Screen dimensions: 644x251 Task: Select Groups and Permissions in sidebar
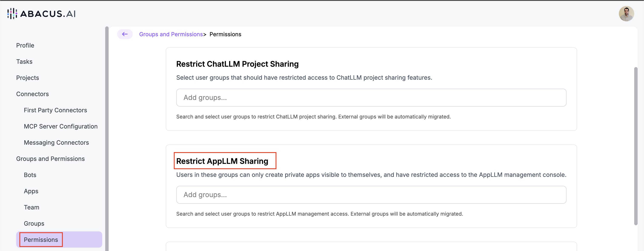coord(50,159)
